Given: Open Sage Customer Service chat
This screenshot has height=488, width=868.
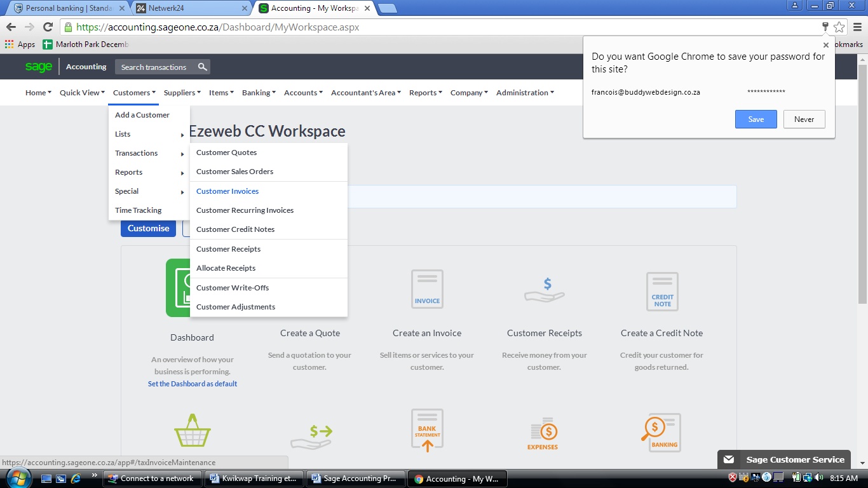Looking at the screenshot, I should click(x=784, y=459).
